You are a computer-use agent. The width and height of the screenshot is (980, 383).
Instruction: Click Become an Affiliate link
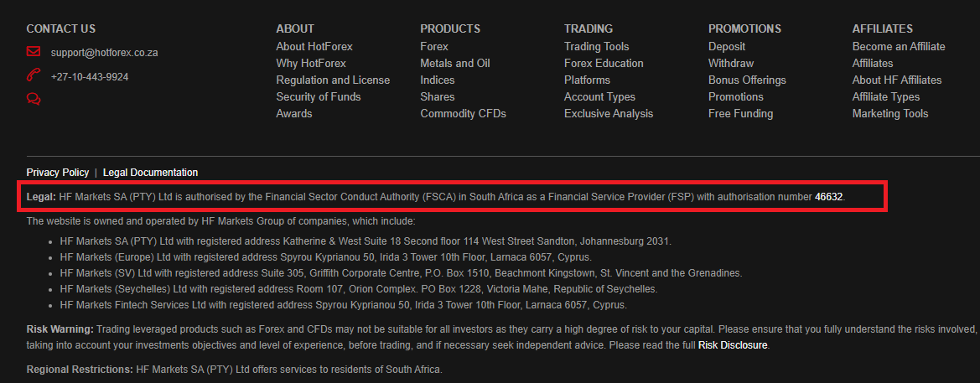899,46
